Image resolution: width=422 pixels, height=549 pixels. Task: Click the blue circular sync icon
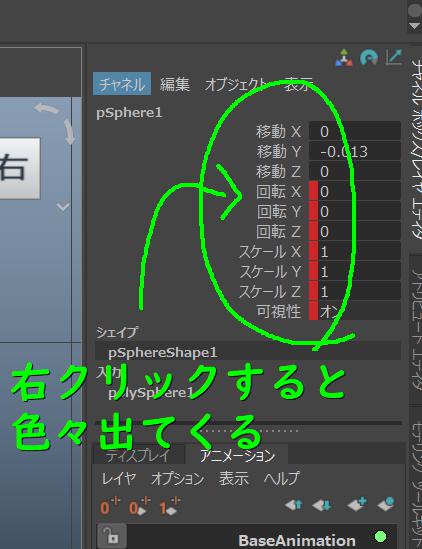tap(369, 57)
